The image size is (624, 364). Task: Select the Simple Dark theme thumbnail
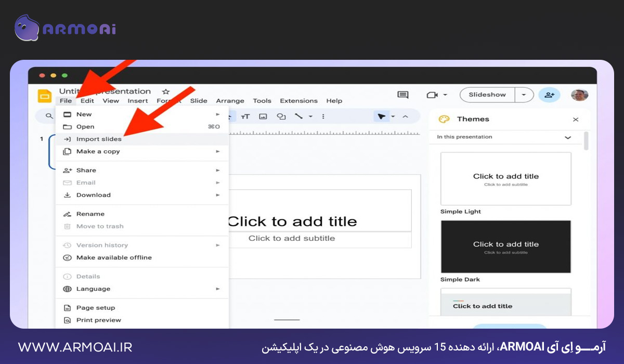[505, 246]
